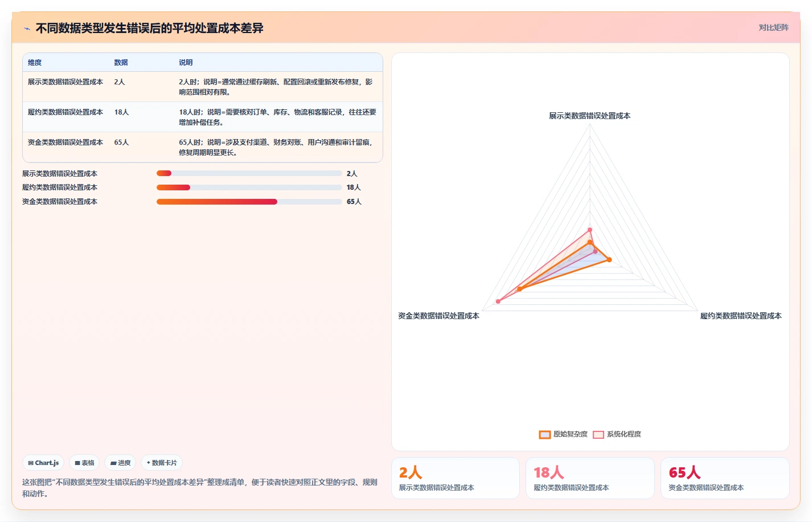Toggle the 原始复杂度 legend item
Viewport: 812px width, 522px height.
pos(563,434)
